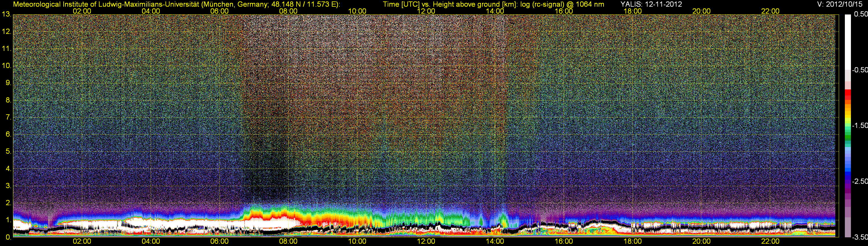Select the 10:00 label on the top time axis

coord(357,11)
